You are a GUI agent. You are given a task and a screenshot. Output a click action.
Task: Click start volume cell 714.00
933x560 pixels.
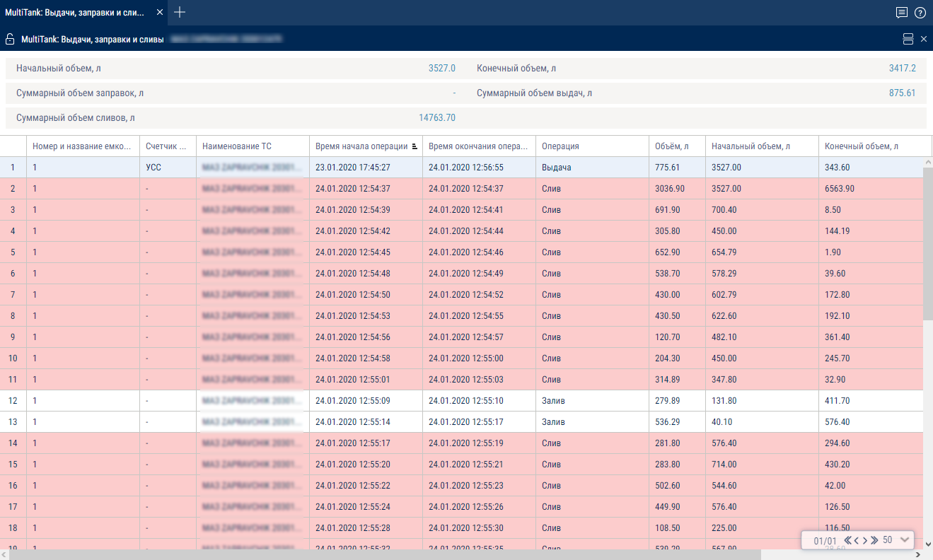pyautogui.click(x=762, y=465)
